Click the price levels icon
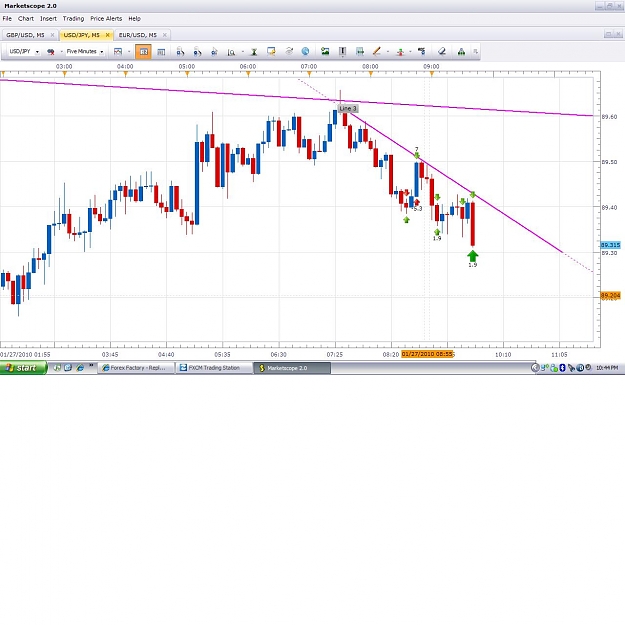The width and height of the screenshot is (625, 625). point(422,51)
